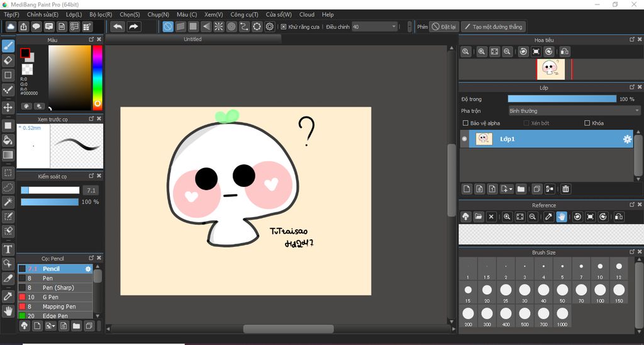Click the share/export icon in toolbar
Screen dimensions: 644x345
[23, 26]
